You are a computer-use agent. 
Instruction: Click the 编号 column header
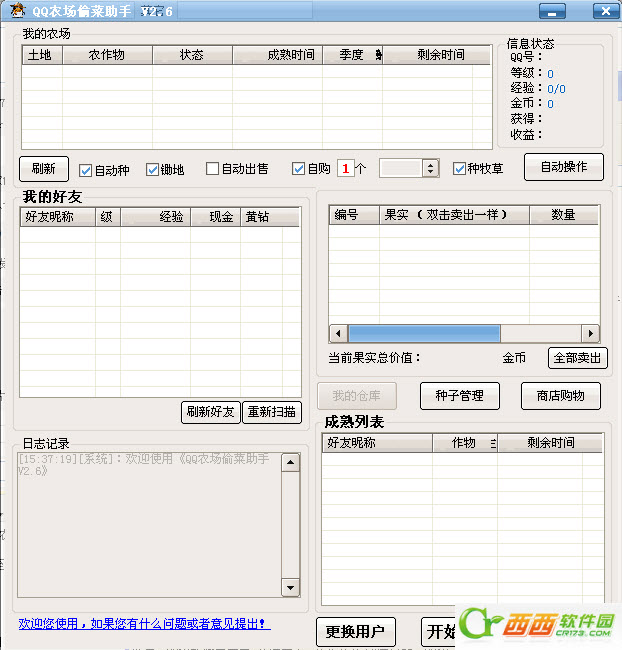pos(354,215)
